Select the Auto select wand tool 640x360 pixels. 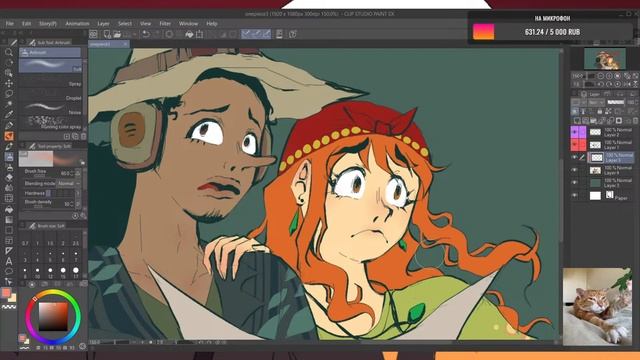9,104
